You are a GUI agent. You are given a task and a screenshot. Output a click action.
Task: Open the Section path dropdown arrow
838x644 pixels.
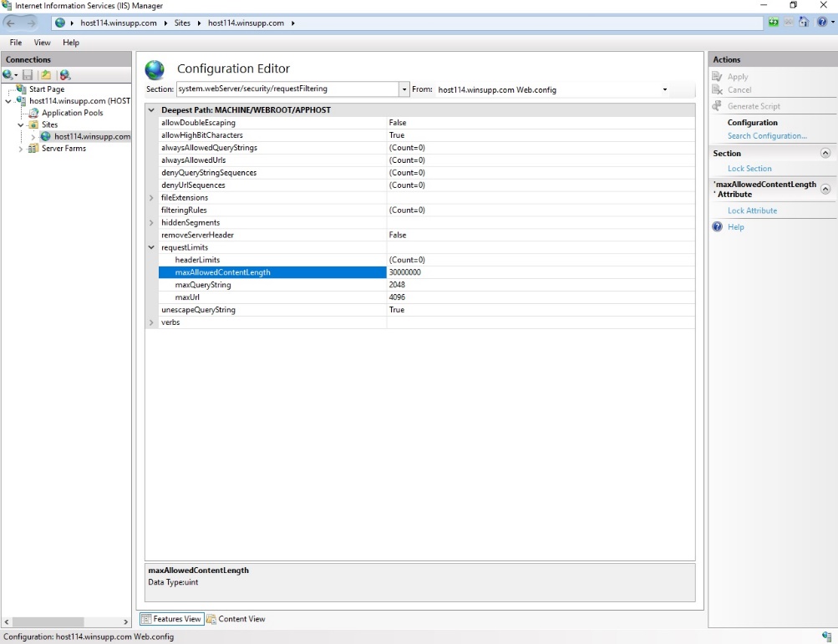[x=404, y=89]
